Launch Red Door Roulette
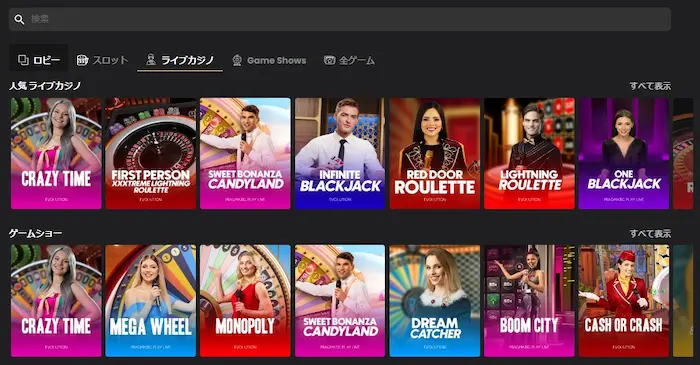The image size is (700, 365). click(x=435, y=153)
